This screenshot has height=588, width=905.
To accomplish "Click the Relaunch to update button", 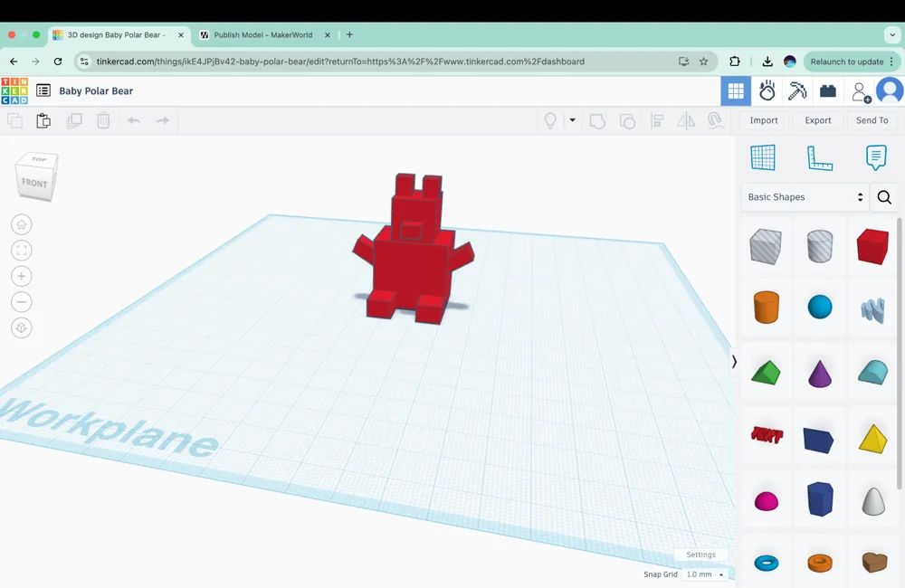I will coord(851,62).
